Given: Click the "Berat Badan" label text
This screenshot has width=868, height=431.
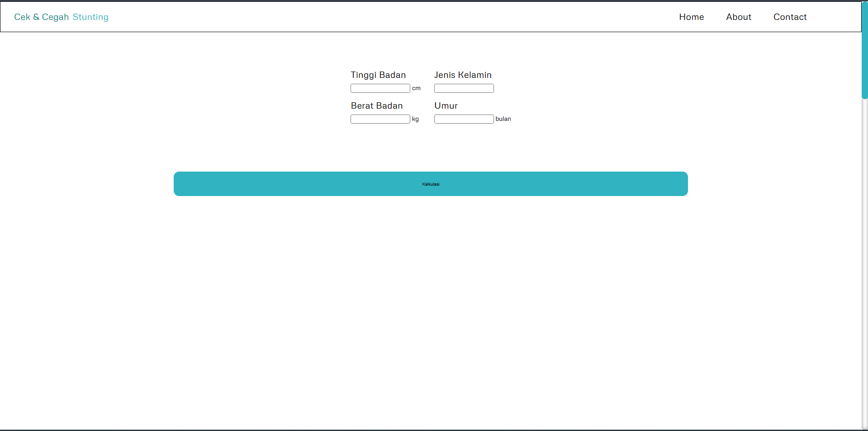Looking at the screenshot, I should [377, 106].
